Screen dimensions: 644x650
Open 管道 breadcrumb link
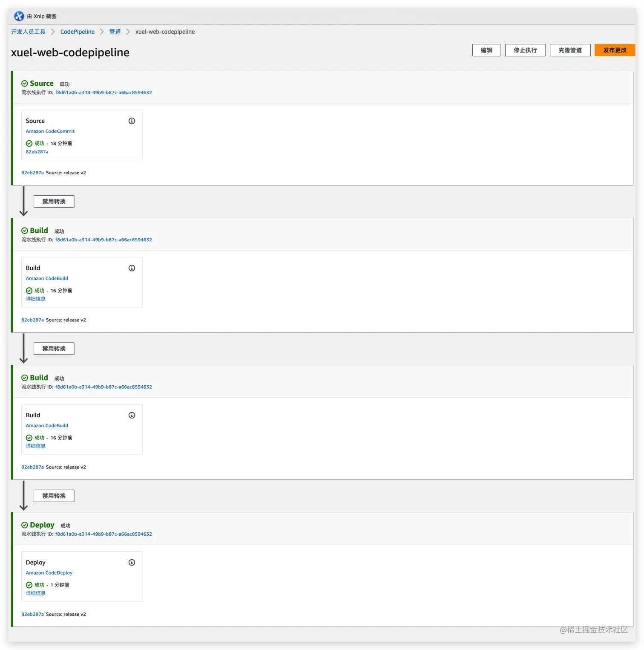(115, 32)
